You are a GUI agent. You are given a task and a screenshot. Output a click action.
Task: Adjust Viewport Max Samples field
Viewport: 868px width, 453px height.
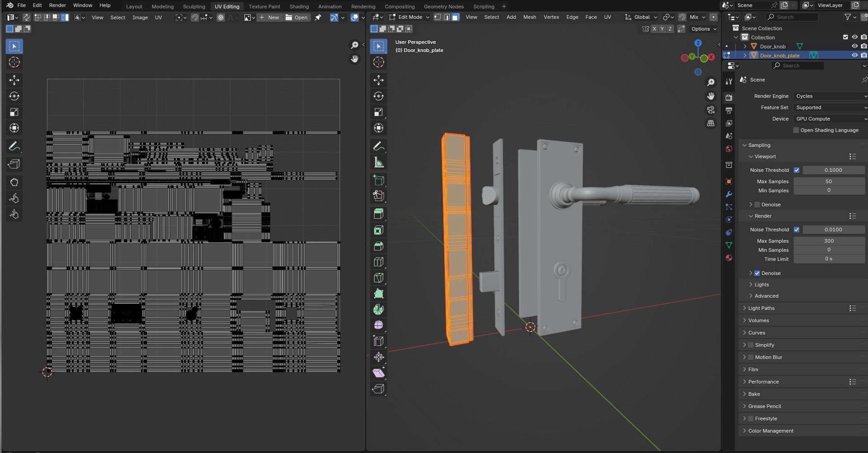[829, 181]
